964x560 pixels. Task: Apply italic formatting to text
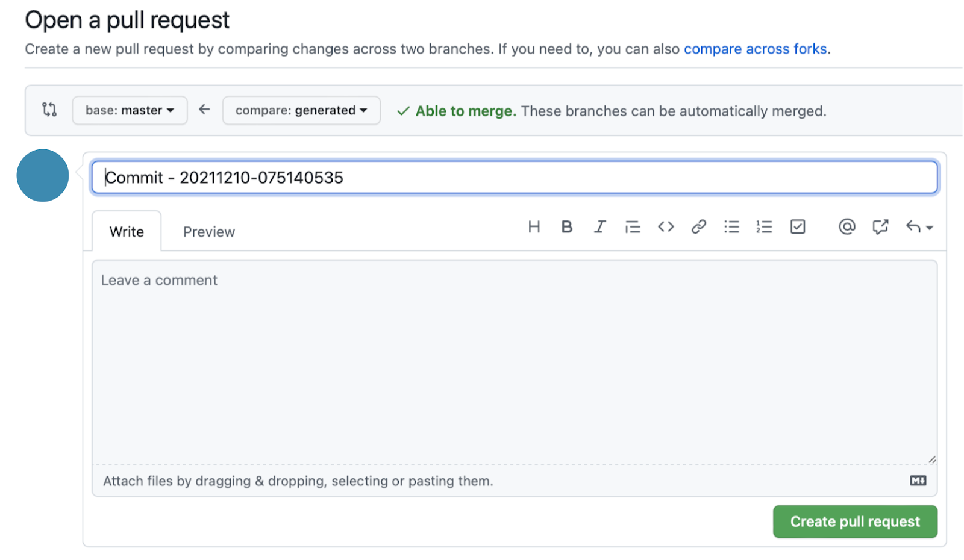click(599, 227)
